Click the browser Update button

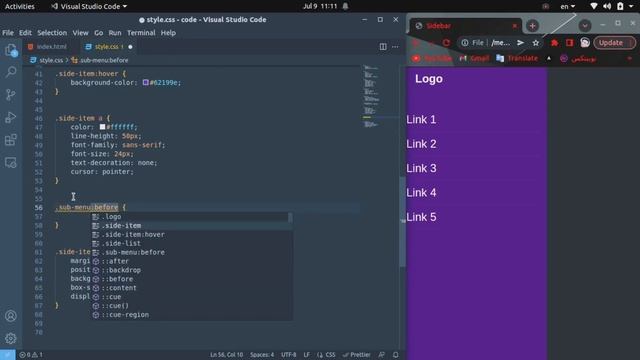614,42
